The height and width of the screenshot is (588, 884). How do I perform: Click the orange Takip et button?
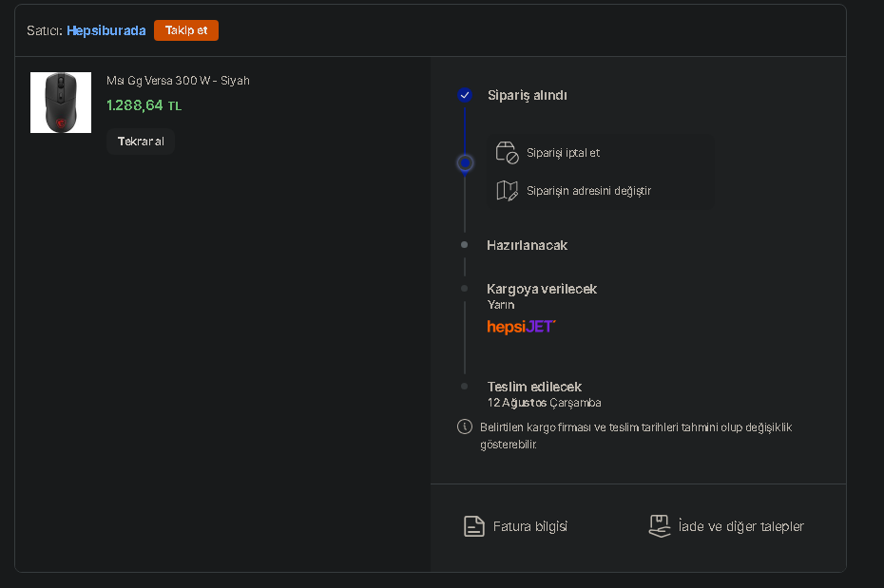click(186, 30)
